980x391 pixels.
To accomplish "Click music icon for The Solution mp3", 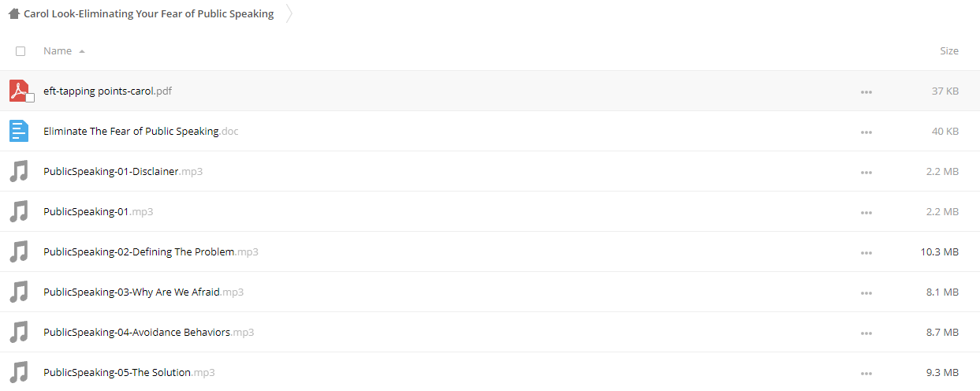I will (19, 372).
